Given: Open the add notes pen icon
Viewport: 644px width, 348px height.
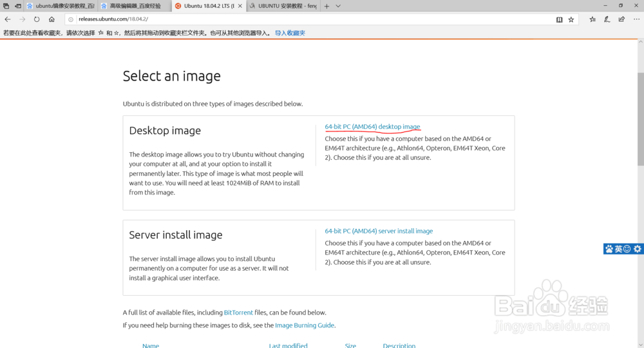Looking at the screenshot, I should tap(607, 19).
